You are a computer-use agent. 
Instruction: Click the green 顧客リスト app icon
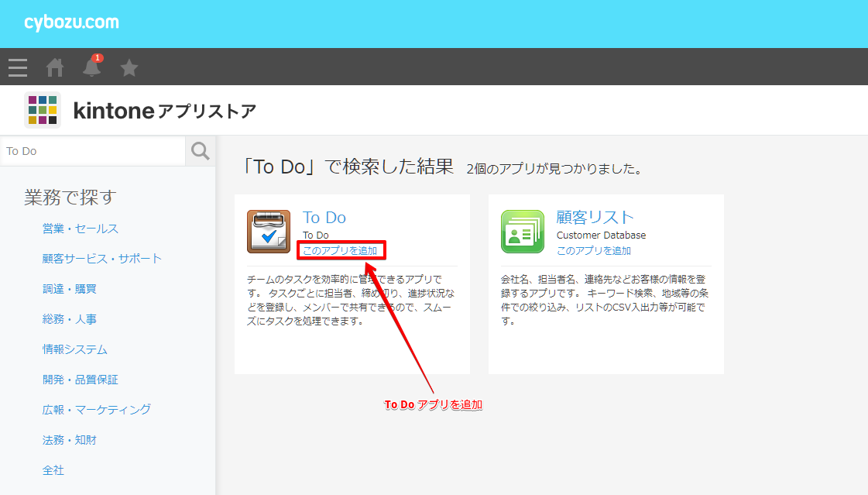(x=523, y=230)
